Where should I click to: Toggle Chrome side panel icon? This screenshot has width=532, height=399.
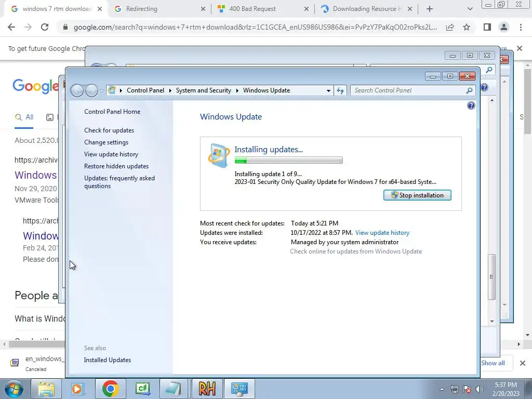tap(487, 27)
